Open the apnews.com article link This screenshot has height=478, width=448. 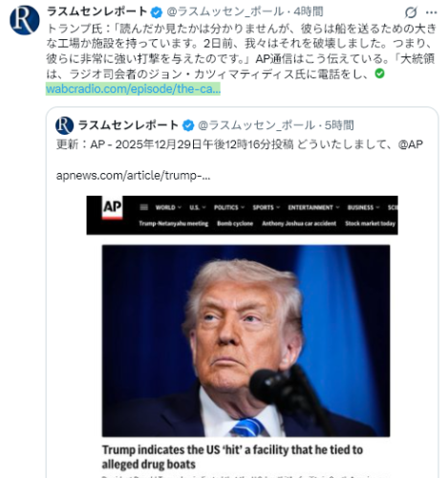point(133,175)
